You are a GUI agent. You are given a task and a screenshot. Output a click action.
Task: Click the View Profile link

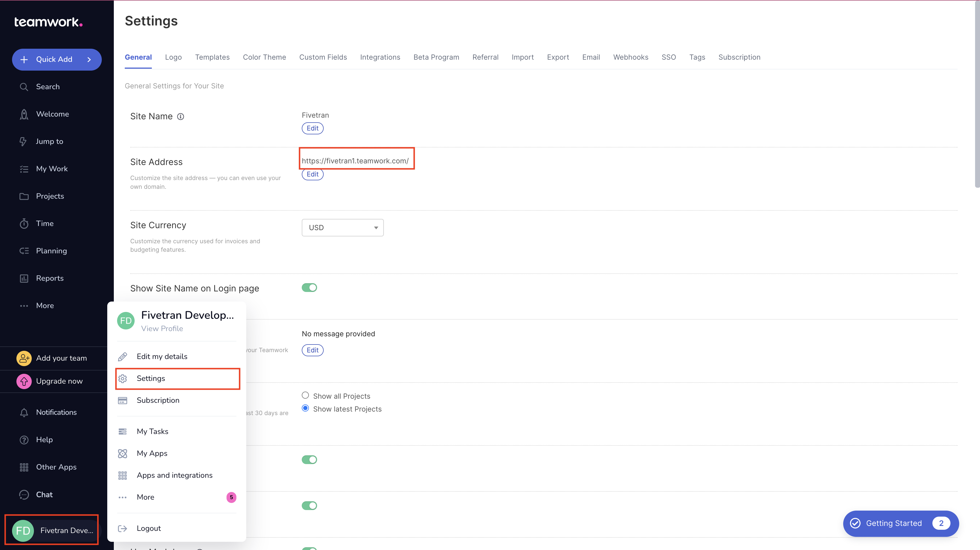coord(162,328)
